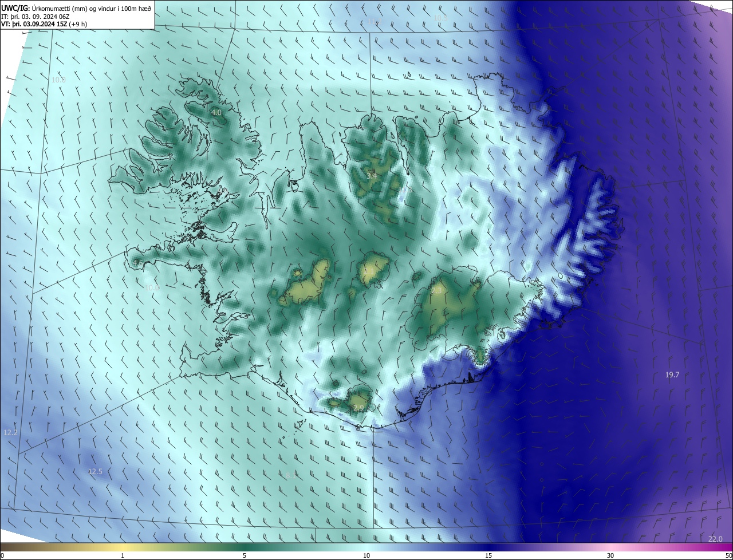Click the 4.6 value label on the map
The image size is (733, 560).
(x=137, y=263)
